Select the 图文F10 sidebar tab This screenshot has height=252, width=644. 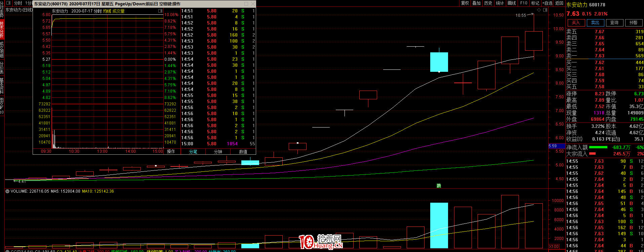coord(2,106)
